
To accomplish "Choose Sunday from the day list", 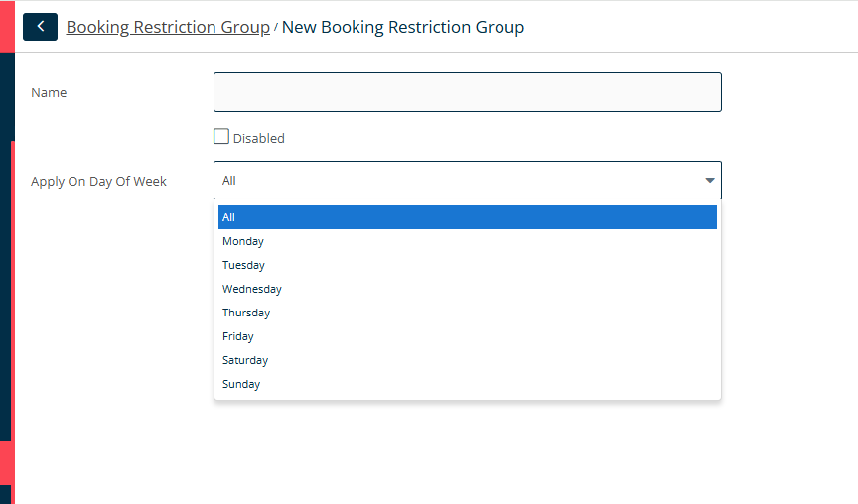I will pos(241,384).
